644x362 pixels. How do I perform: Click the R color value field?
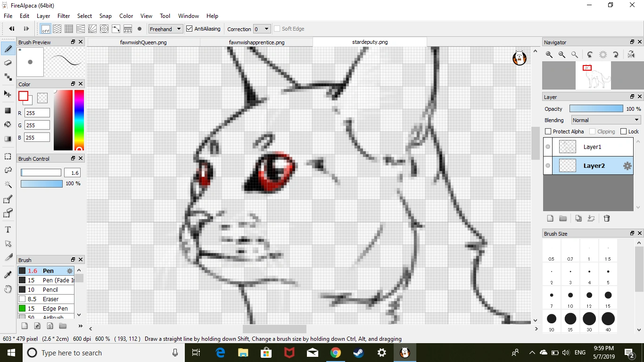(37, 113)
